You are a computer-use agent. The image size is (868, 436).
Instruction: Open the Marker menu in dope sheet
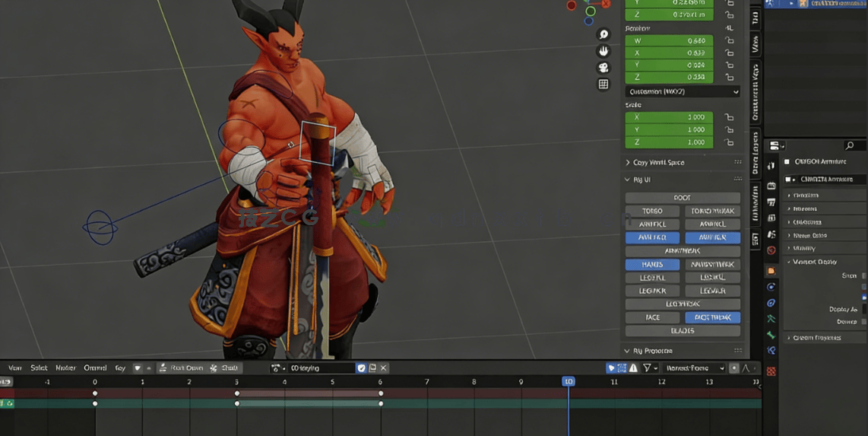click(x=65, y=368)
